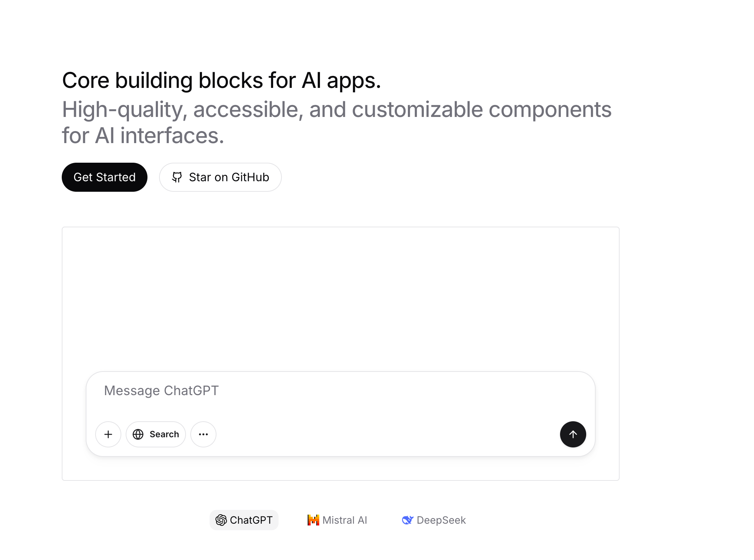Switch to the Mistral AI tab
Image resolution: width=754 pixels, height=560 pixels.
coord(337,520)
